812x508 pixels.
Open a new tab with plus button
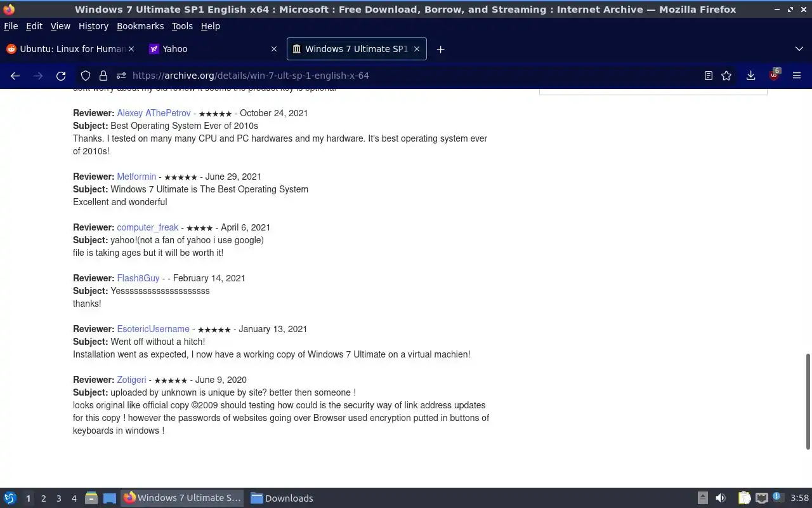click(x=440, y=49)
